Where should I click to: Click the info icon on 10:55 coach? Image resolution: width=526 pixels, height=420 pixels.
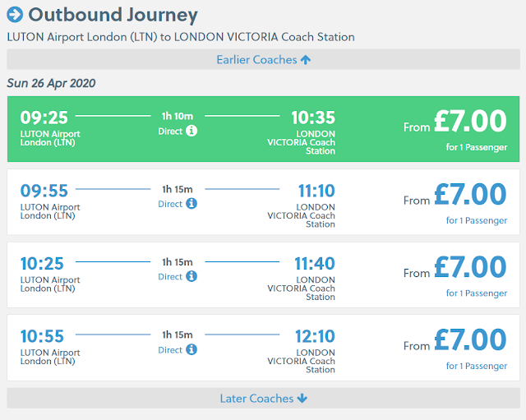tap(191, 350)
